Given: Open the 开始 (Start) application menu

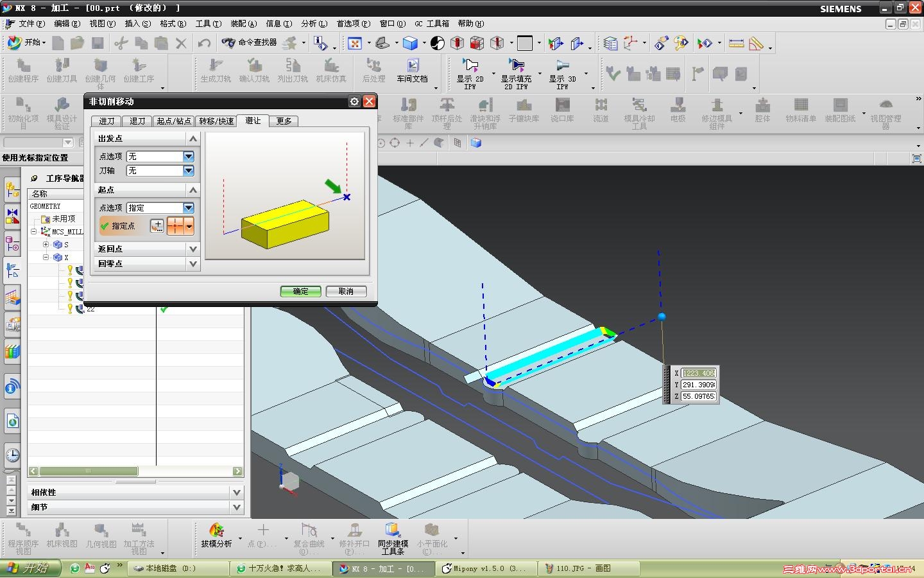Looking at the screenshot, I should pyautogui.click(x=26, y=42).
